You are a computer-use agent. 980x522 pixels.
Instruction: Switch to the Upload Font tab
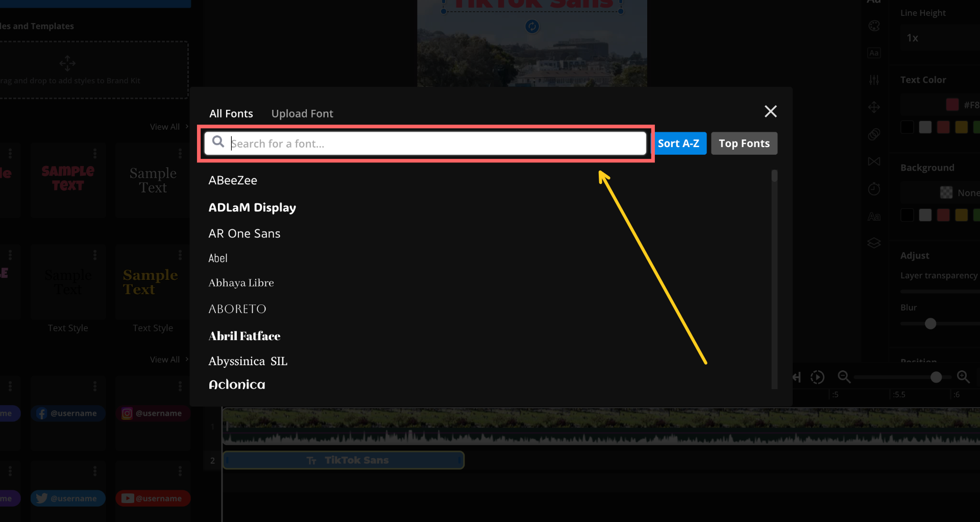[x=302, y=113]
